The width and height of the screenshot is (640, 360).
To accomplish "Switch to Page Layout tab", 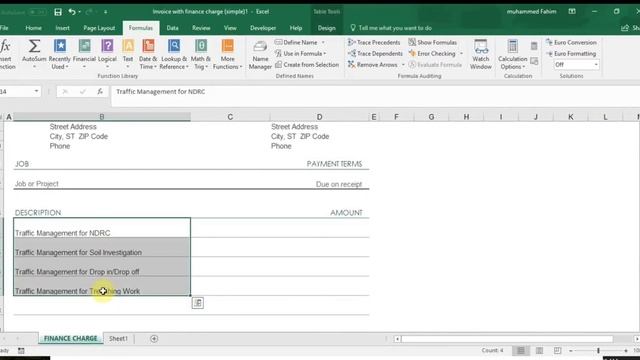I will click(99, 28).
